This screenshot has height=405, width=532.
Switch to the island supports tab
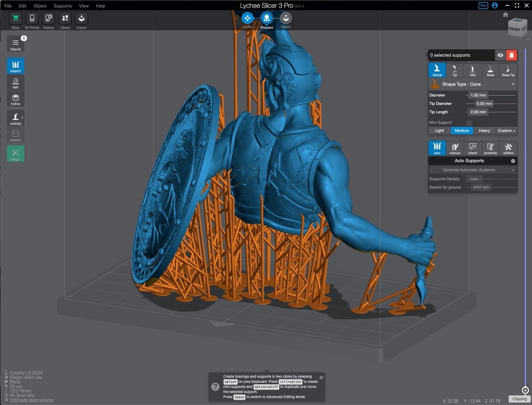473,148
